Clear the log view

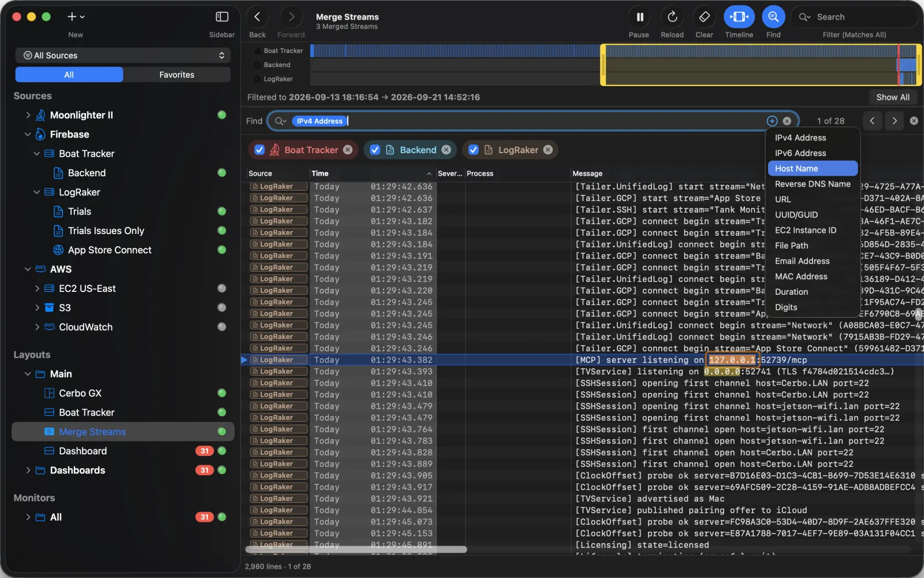coord(704,17)
